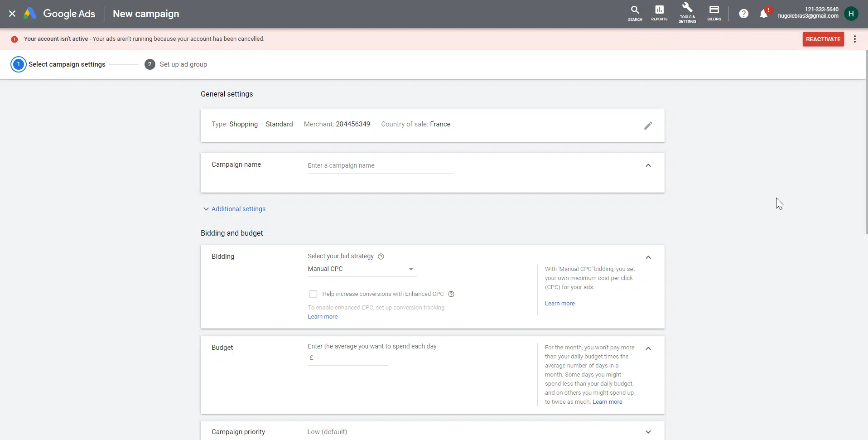Click the Help question mark icon
The height and width of the screenshot is (440, 868).
(743, 14)
